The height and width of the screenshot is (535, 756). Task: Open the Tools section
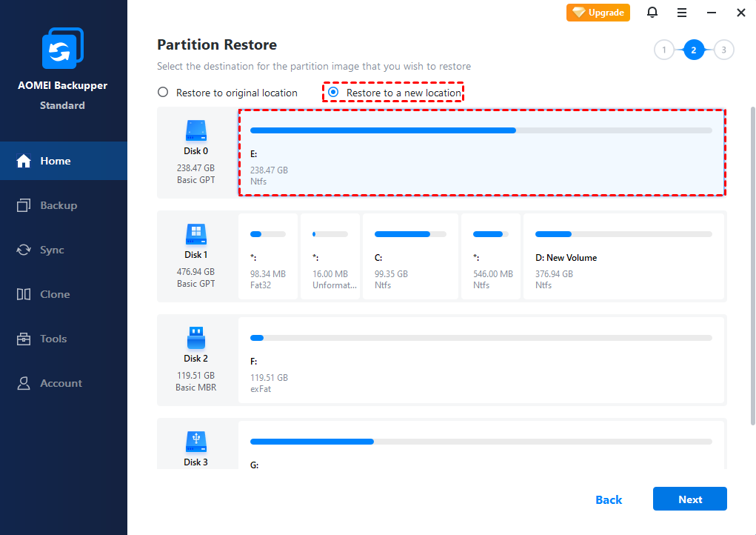[x=64, y=339]
